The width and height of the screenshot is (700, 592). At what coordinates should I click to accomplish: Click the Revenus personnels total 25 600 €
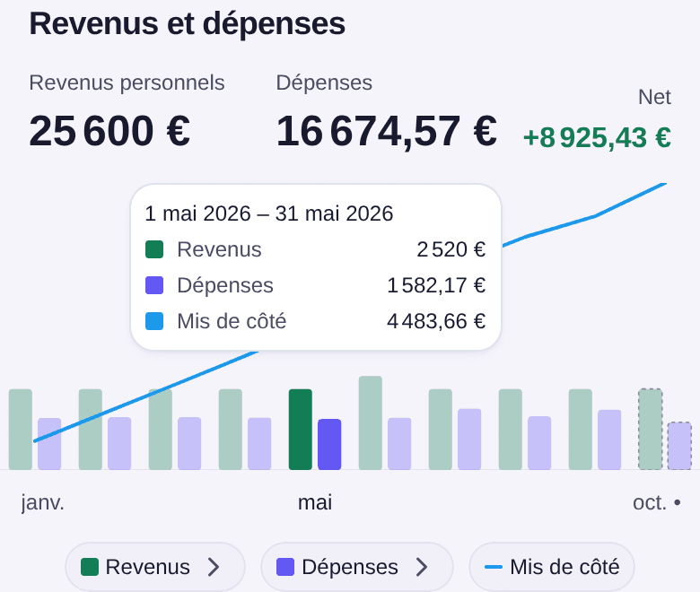tap(109, 131)
